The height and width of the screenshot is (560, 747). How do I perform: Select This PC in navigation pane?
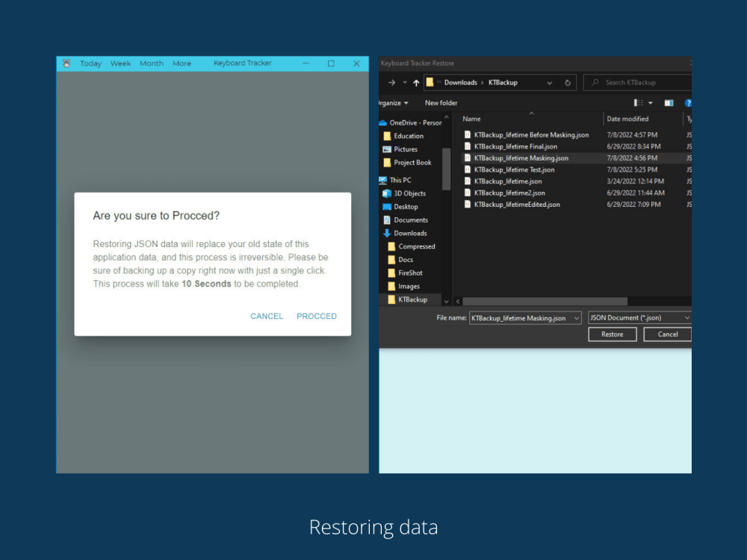coord(395,180)
